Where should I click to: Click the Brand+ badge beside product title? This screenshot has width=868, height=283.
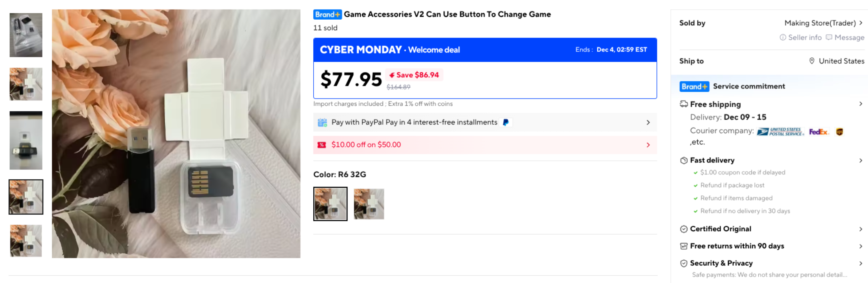coord(327,14)
